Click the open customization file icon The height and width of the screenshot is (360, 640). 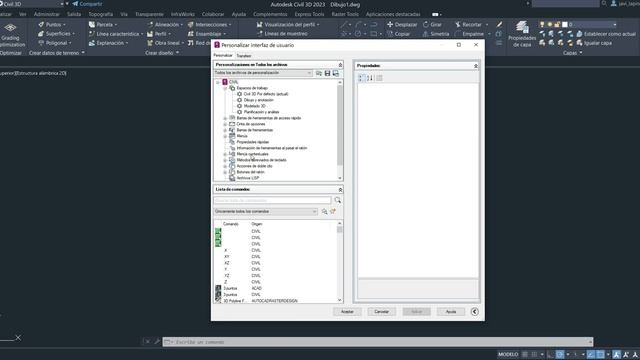319,73
